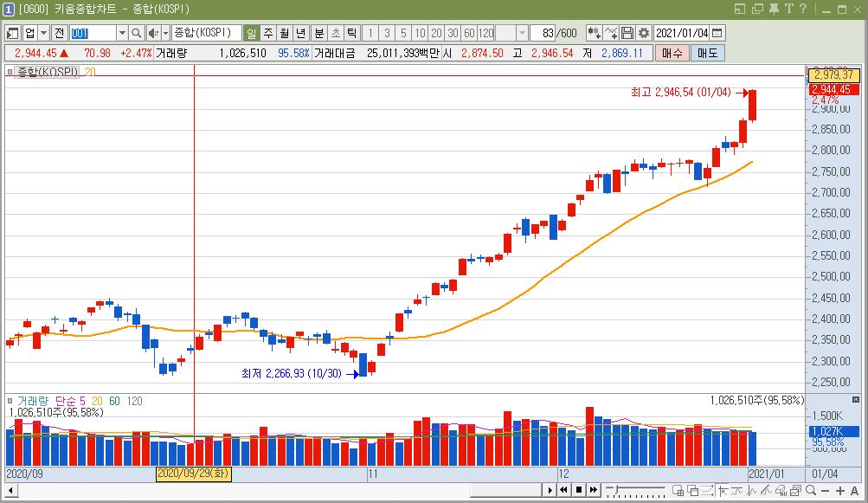This screenshot has height=503, width=868.
Task: Click the crosshair cursor tool icon
Action: coord(723,490)
